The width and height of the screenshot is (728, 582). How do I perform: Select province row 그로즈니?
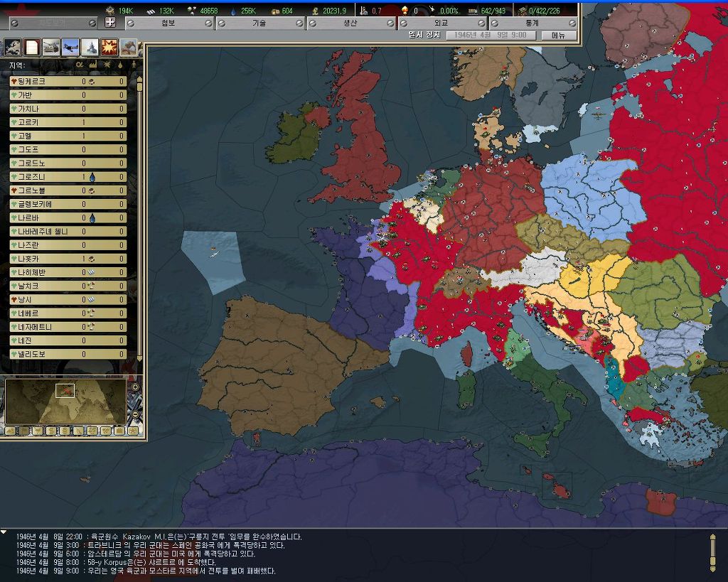pyautogui.click(x=68, y=177)
